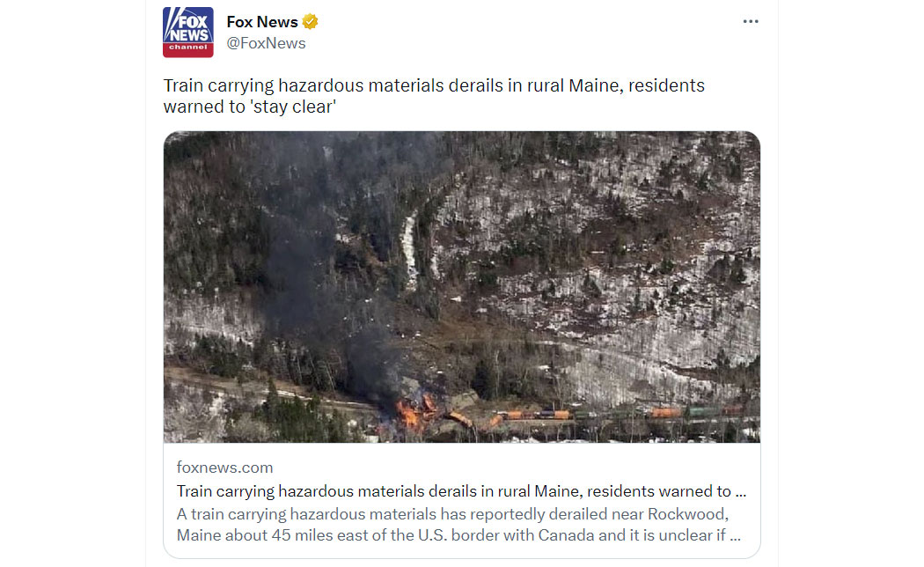Click the green train car in the photo
Screen dimensions: 924x567
tap(700, 412)
